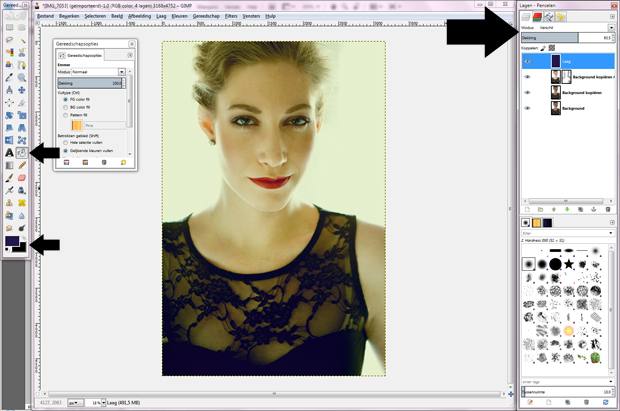
Task: Select the Measure compass tool
Action: (x=9, y=90)
